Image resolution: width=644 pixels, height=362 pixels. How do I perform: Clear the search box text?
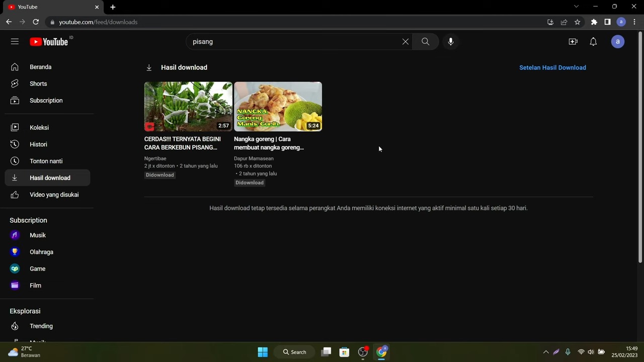click(405, 42)
